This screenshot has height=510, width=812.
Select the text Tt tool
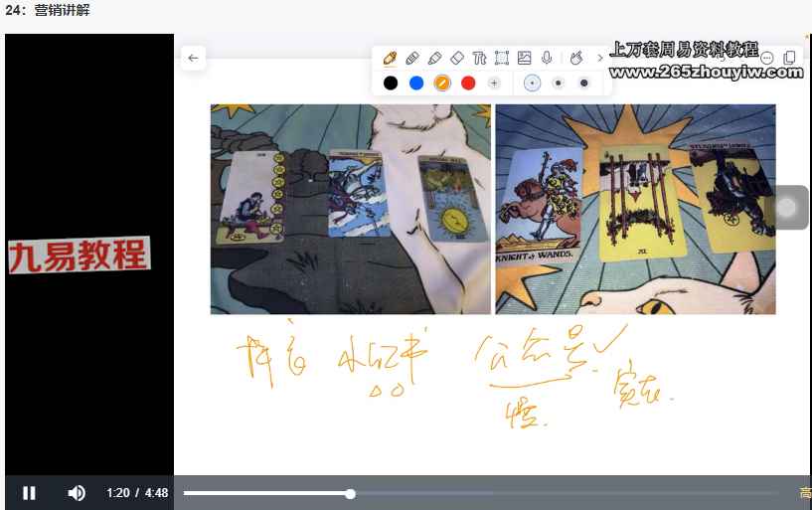[x=479, y=58]
